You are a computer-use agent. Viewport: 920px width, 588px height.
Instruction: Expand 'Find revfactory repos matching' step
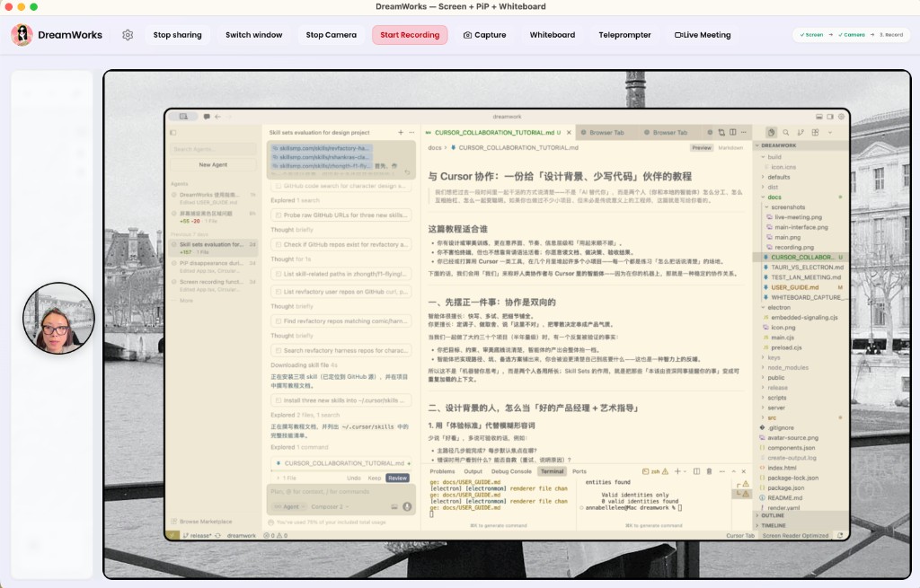coord(341,321)
